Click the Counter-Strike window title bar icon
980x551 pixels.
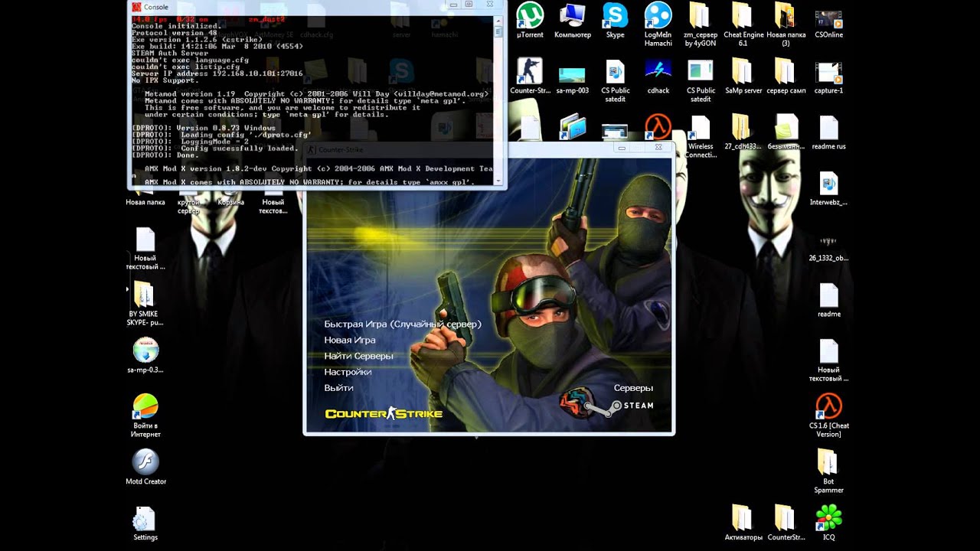(x=312, y=150)
